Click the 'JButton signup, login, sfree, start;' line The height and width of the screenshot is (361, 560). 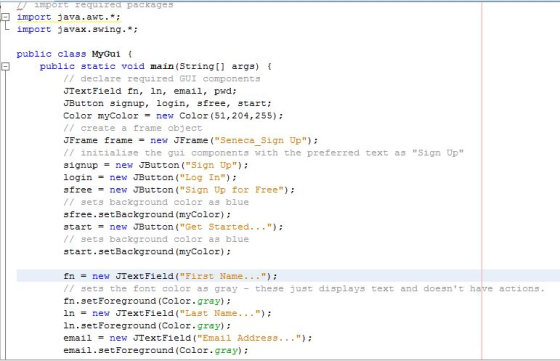point(167,103)
